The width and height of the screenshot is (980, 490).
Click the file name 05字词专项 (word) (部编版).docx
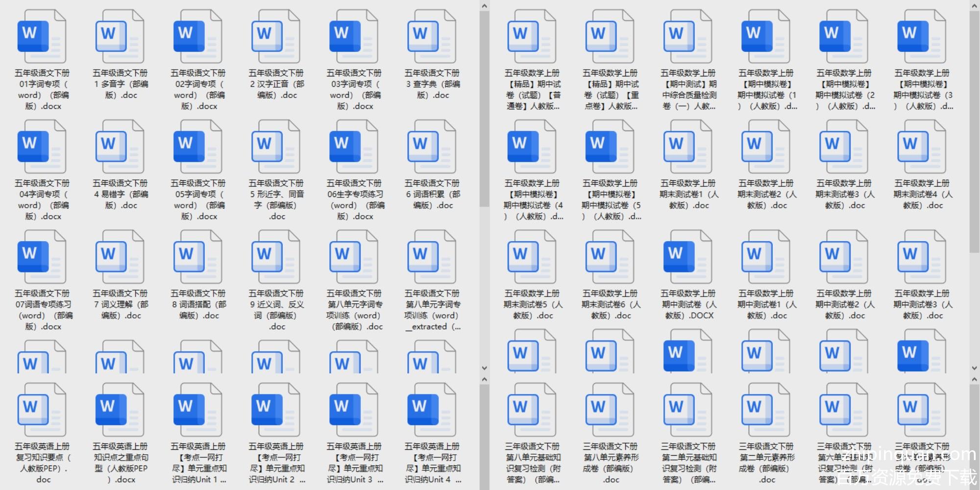(197, 199)
